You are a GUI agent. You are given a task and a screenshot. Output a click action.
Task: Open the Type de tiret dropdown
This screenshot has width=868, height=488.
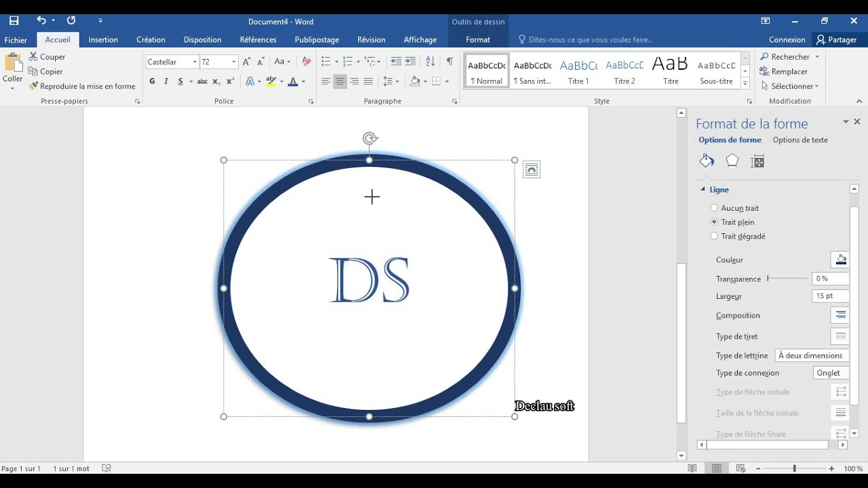click(x=840, y=336)
